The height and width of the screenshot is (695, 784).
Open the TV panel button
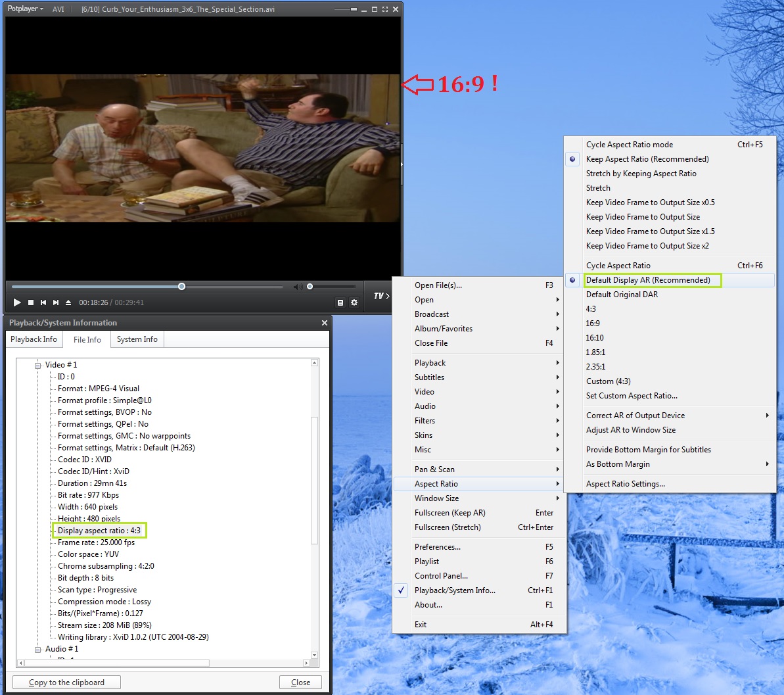(382, 296)
